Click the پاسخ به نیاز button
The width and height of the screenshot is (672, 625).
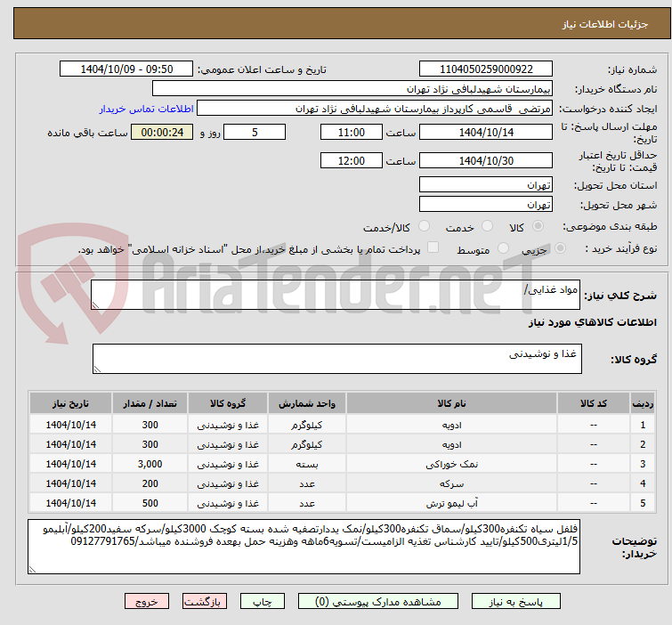tap(516, 602)
